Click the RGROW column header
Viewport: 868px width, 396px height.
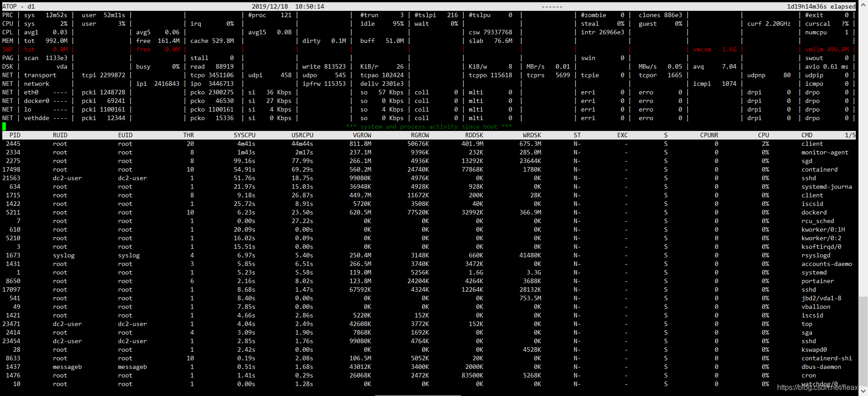(x=420, y=135)
